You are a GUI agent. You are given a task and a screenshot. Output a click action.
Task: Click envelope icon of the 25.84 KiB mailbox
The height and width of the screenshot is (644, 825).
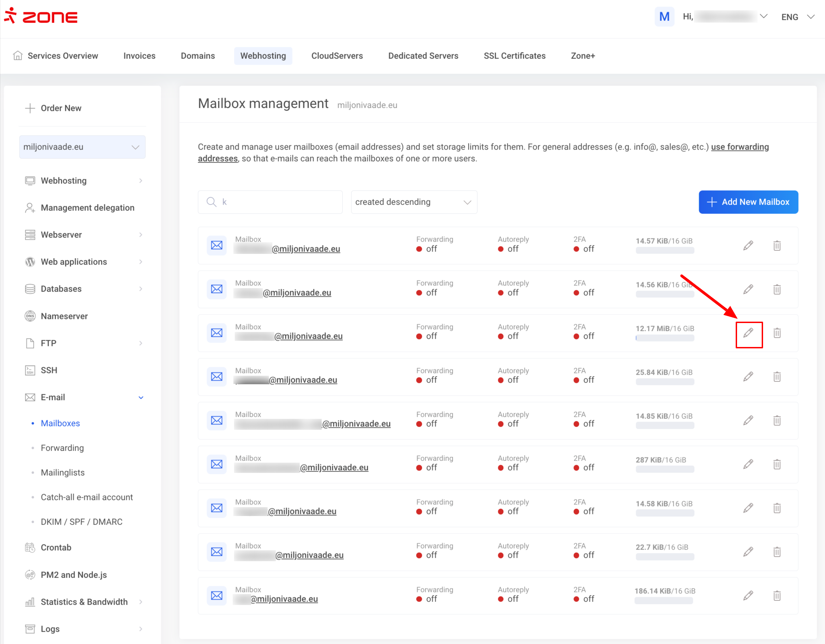(217, 377)
